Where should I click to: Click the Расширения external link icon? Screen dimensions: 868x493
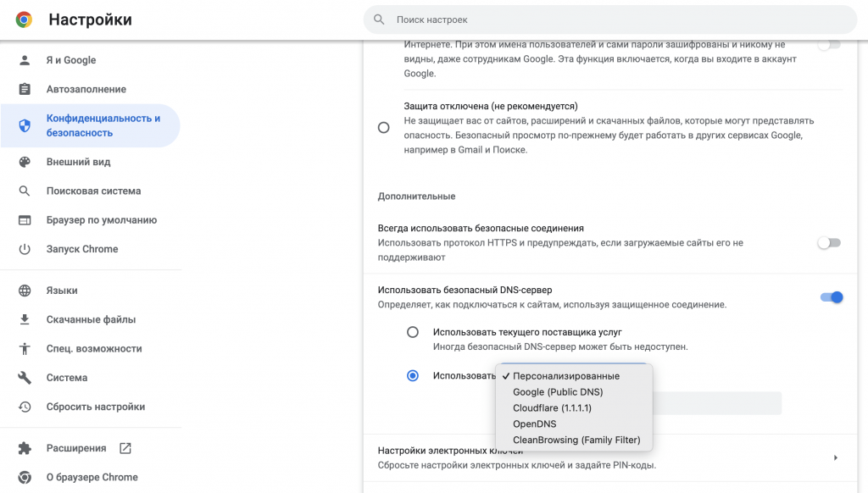125,448
